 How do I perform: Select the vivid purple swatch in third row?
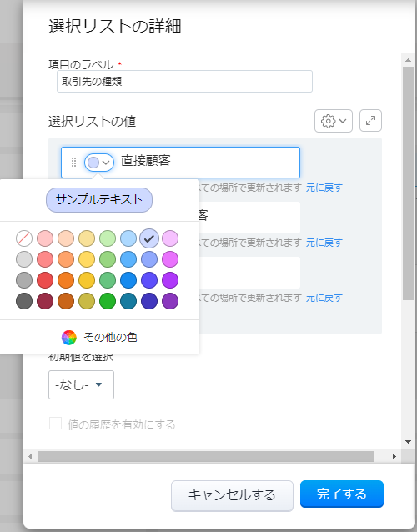tap(170, 280)
